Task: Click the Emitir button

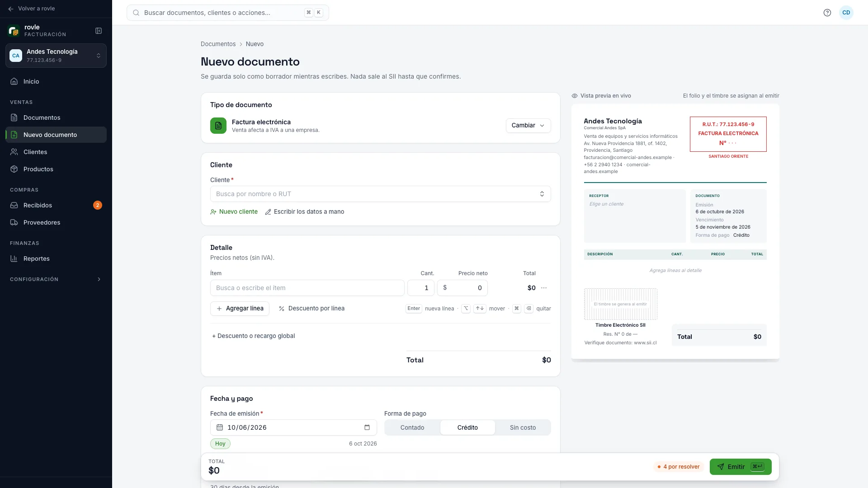Action: [x=741, y=467]
